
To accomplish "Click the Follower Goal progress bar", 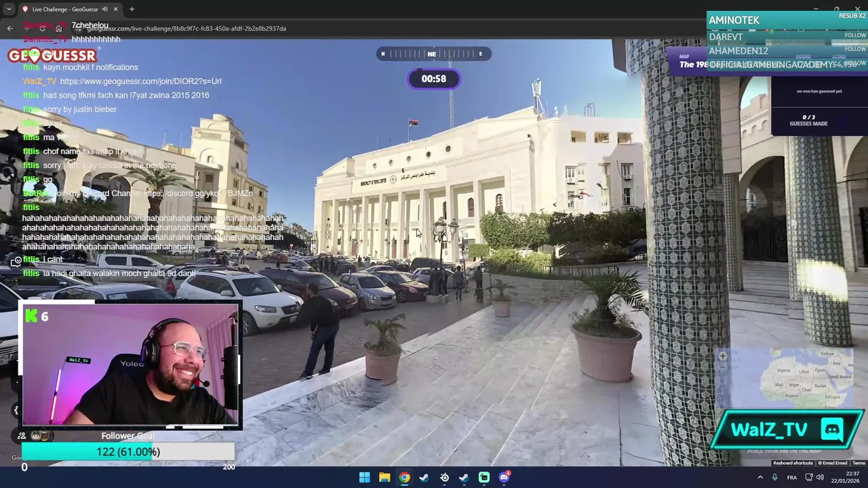I will tap(128, 451).
